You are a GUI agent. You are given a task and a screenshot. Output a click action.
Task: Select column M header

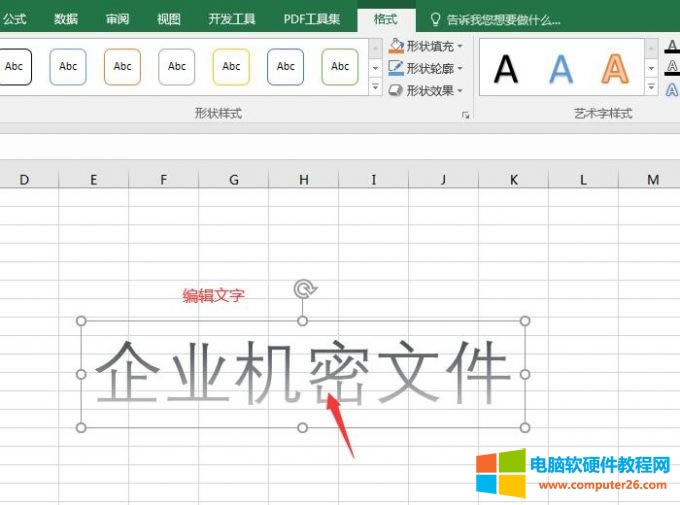[653, 179]
